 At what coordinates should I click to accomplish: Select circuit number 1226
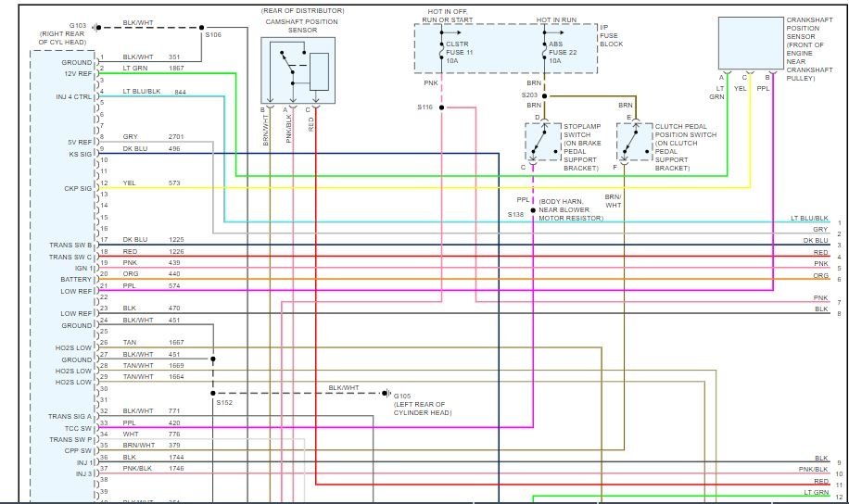coord(176,252)
